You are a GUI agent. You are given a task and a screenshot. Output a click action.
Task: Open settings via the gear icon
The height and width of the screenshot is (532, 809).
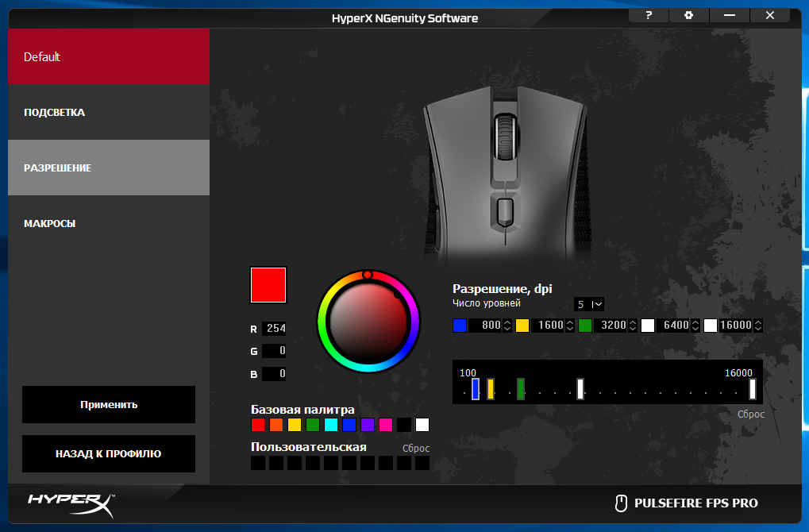click(x=688, y=14)
